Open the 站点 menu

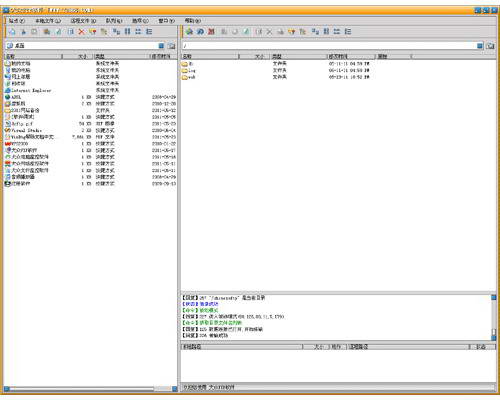point(17,21)
